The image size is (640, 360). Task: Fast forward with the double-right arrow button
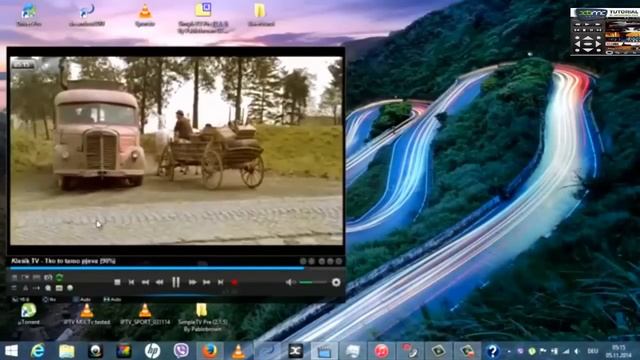click(192, 282)
